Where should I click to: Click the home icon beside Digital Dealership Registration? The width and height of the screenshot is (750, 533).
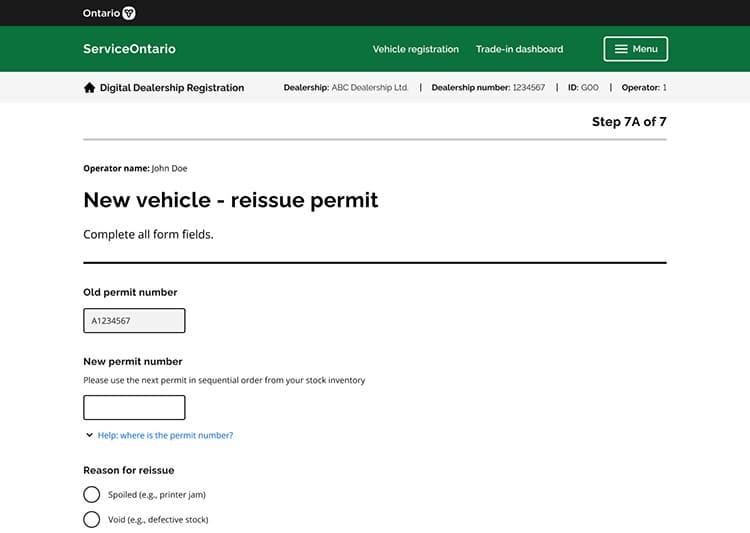tap(90, 88)
